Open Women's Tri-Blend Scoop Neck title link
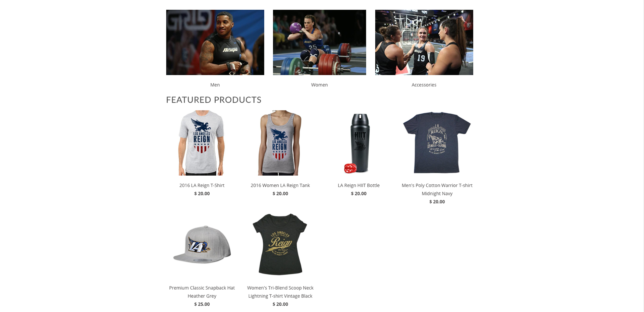 point(280,292)
